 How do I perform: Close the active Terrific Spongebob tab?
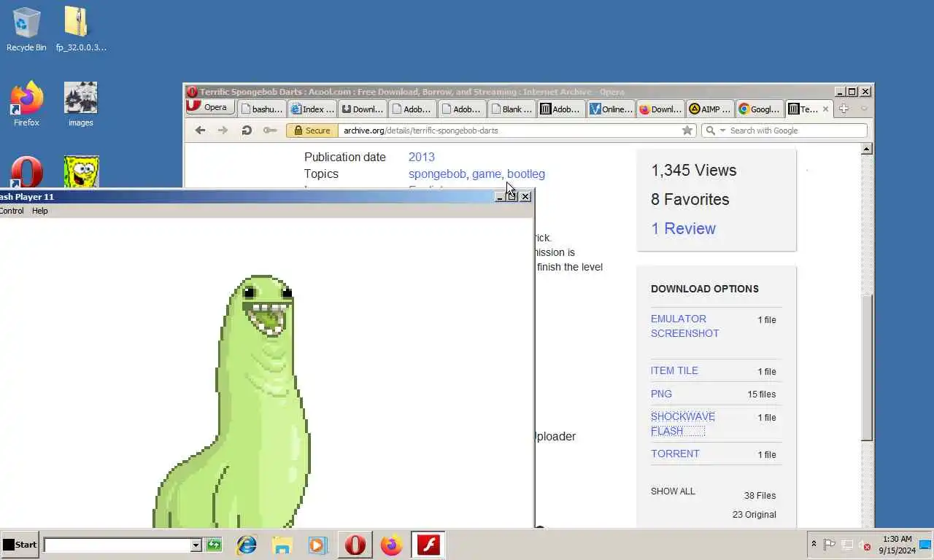point(825,109)
